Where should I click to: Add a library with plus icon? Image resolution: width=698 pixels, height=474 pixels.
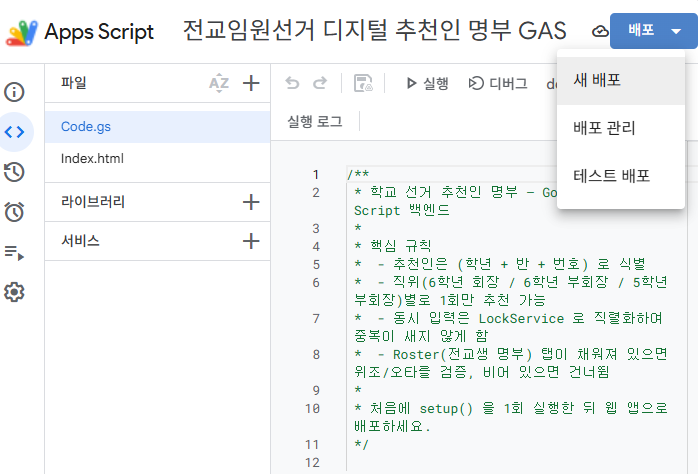251,202
